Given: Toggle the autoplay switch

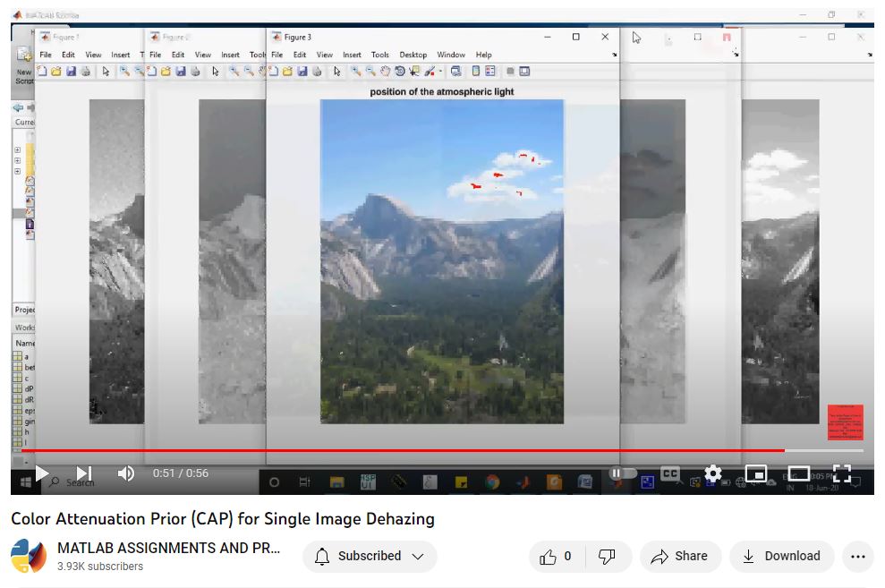Looking at the screenshot, I should click(622, 473).
